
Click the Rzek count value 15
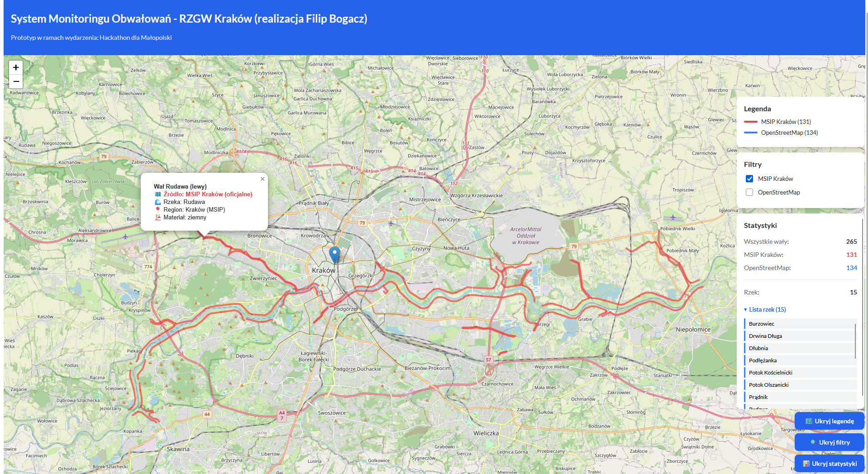coord(854,292)
